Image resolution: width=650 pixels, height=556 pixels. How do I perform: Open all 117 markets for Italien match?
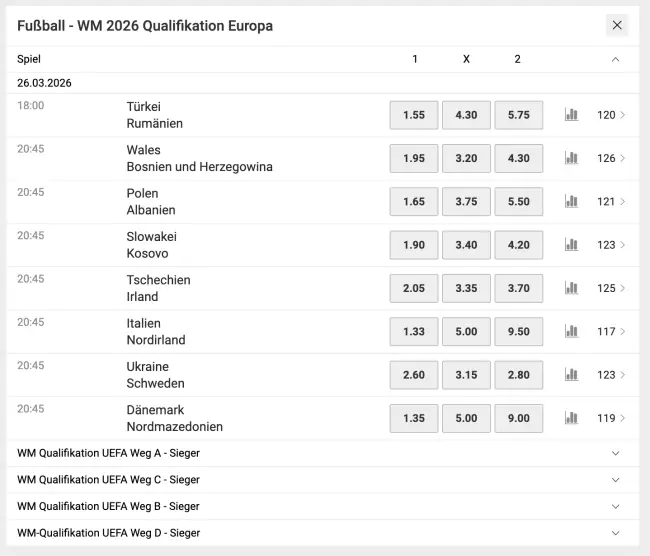coord(611,331)
